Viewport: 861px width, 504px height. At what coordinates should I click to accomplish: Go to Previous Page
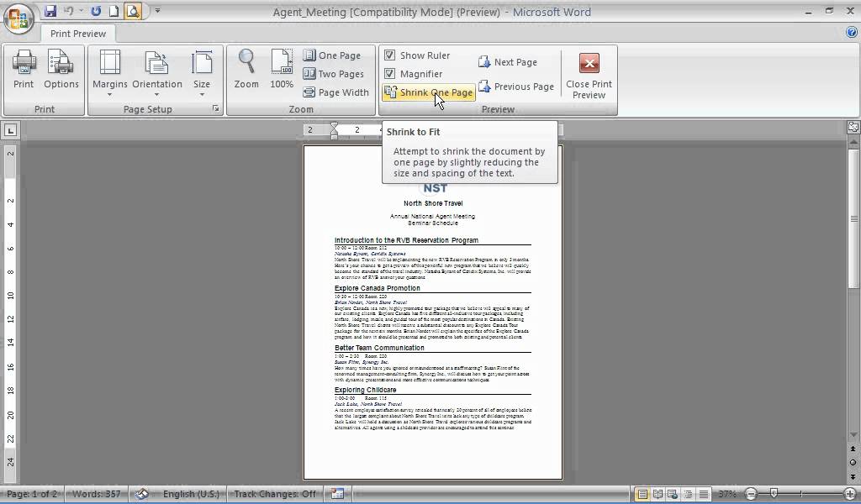point(516,87)
